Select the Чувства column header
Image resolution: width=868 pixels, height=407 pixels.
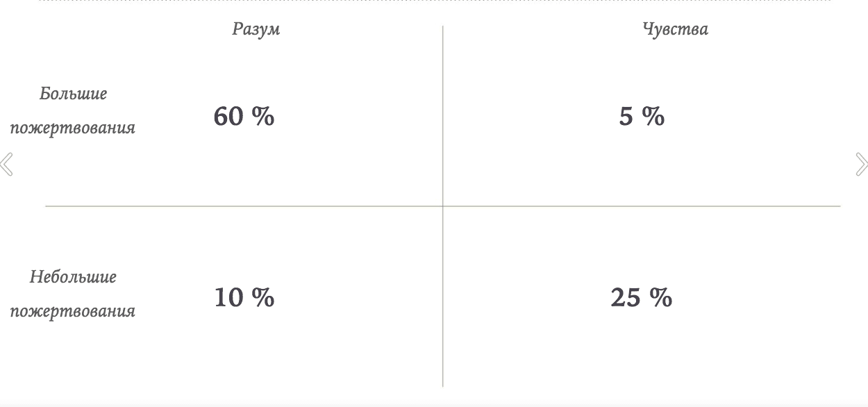[x=675, y=29]
